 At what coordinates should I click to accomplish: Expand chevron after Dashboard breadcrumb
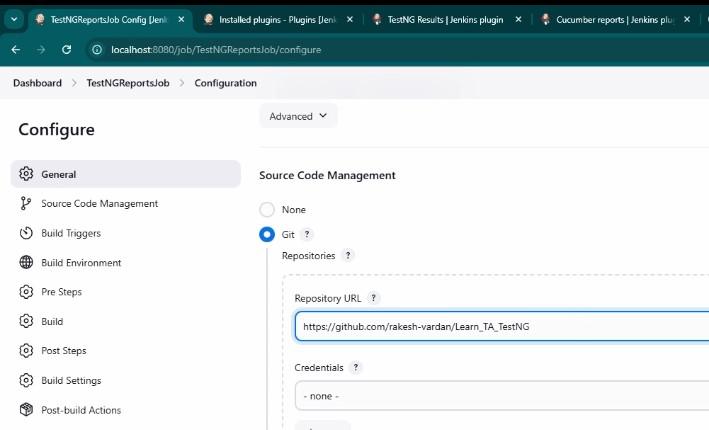74,83
